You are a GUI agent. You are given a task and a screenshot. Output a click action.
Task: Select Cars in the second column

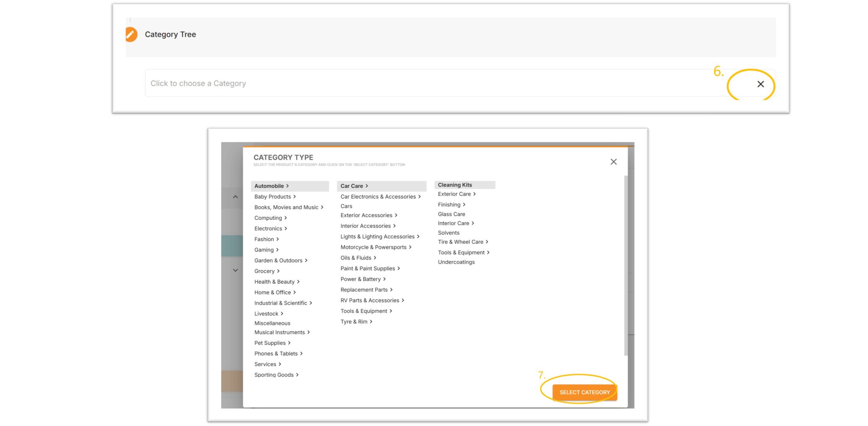(346, 206)
